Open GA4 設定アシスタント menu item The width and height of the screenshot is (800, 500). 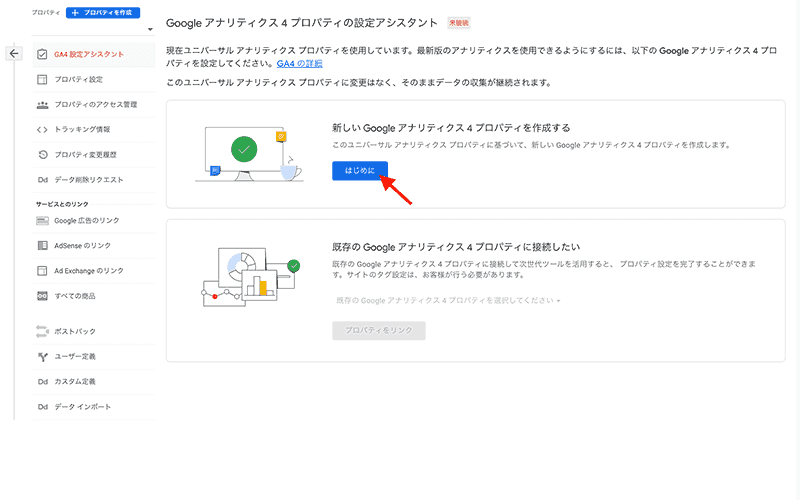94,55
